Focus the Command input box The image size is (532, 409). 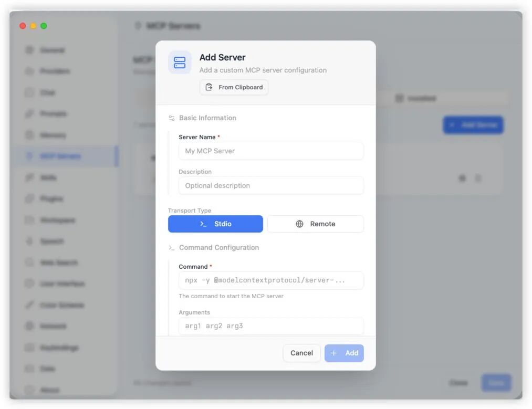point(271,280)
